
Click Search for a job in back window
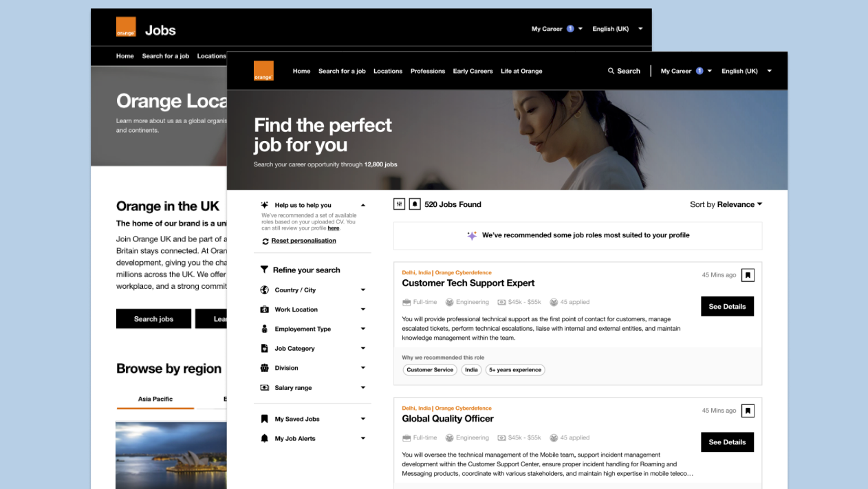[166, 56]
